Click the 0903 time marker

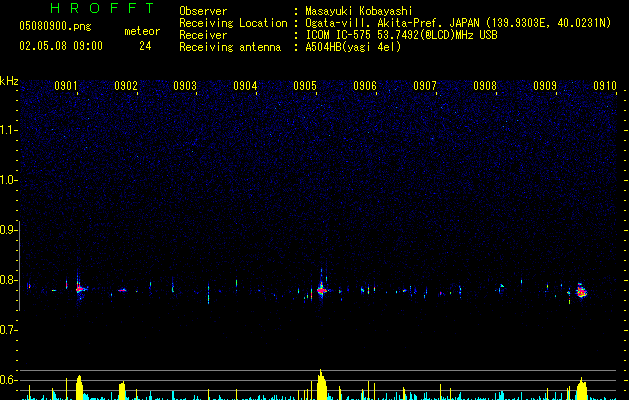pyautogui.click(x=185, y=86)
